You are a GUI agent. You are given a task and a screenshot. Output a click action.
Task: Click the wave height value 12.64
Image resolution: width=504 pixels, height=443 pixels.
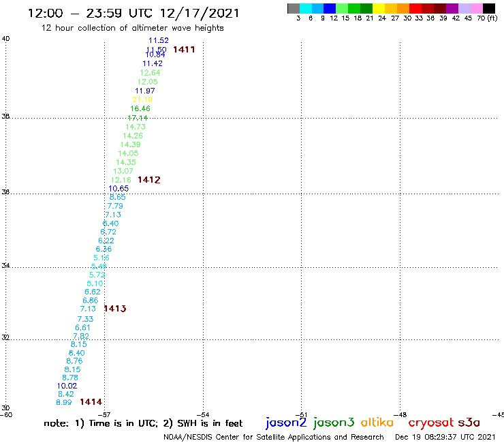[x=150, y=73]
